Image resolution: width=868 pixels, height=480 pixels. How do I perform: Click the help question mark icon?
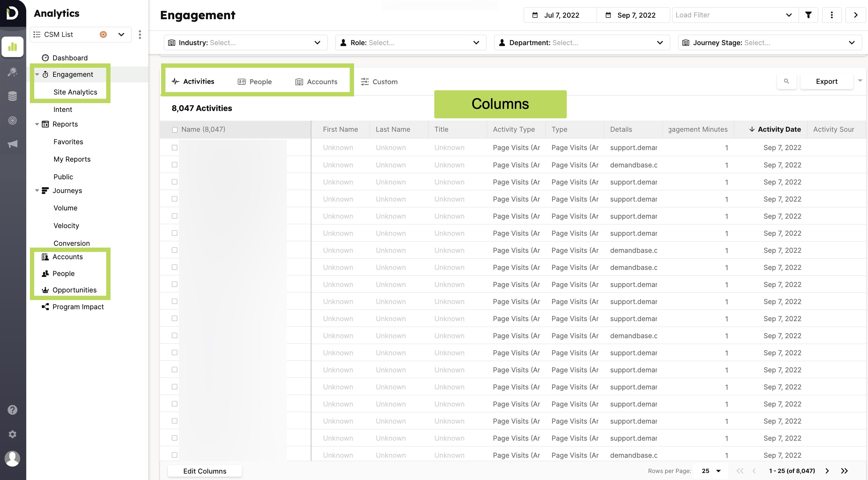pos(13,410)
